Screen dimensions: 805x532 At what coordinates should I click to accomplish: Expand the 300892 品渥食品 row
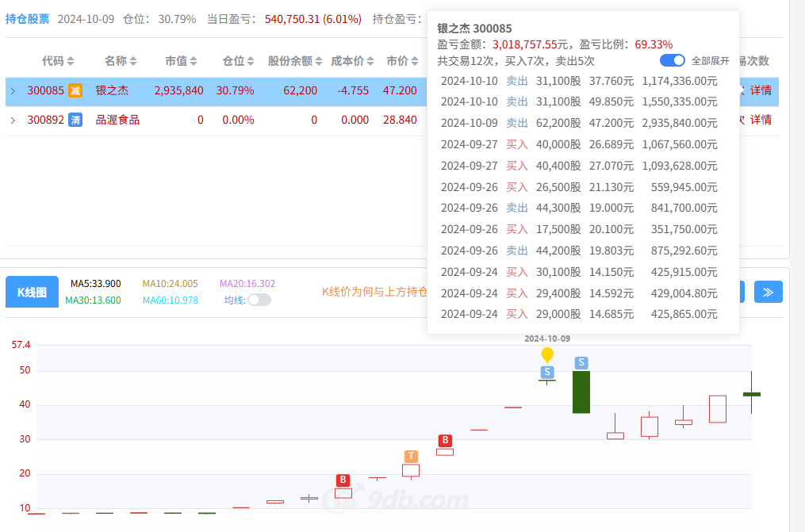point(13,121)
